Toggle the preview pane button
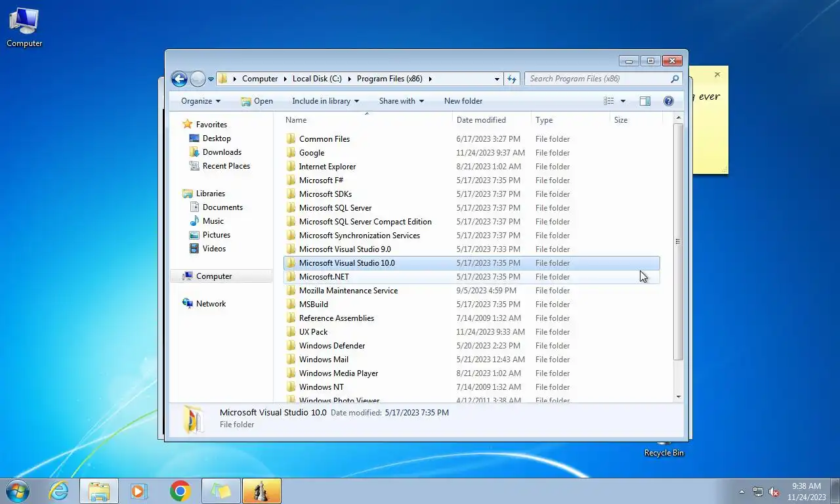 [x=645, y=101]
